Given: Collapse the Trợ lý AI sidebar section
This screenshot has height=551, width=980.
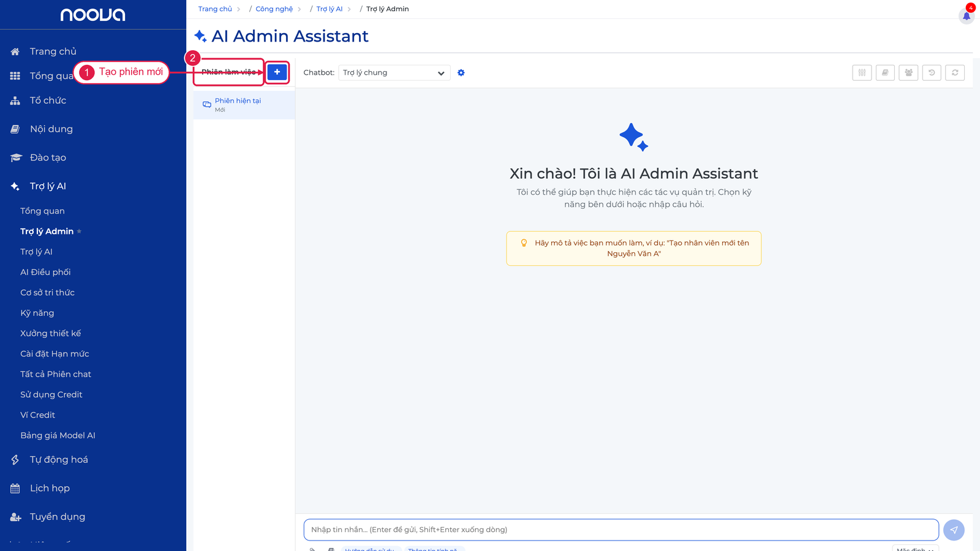Looking at the screenshot, I should click(48, 186).
